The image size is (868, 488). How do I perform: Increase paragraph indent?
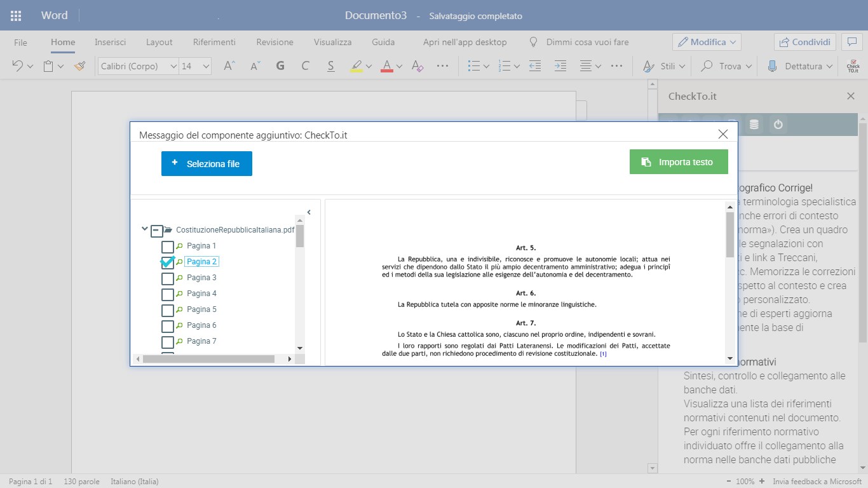pos(560,66)
